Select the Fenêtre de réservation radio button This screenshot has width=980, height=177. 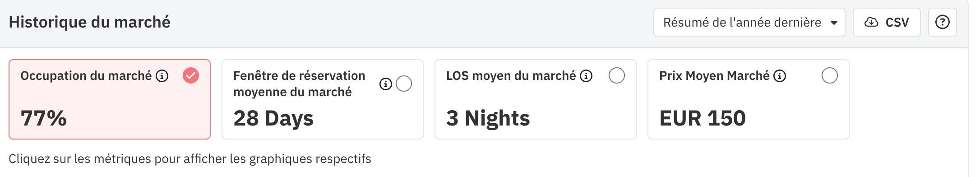[x=404, y=84]
